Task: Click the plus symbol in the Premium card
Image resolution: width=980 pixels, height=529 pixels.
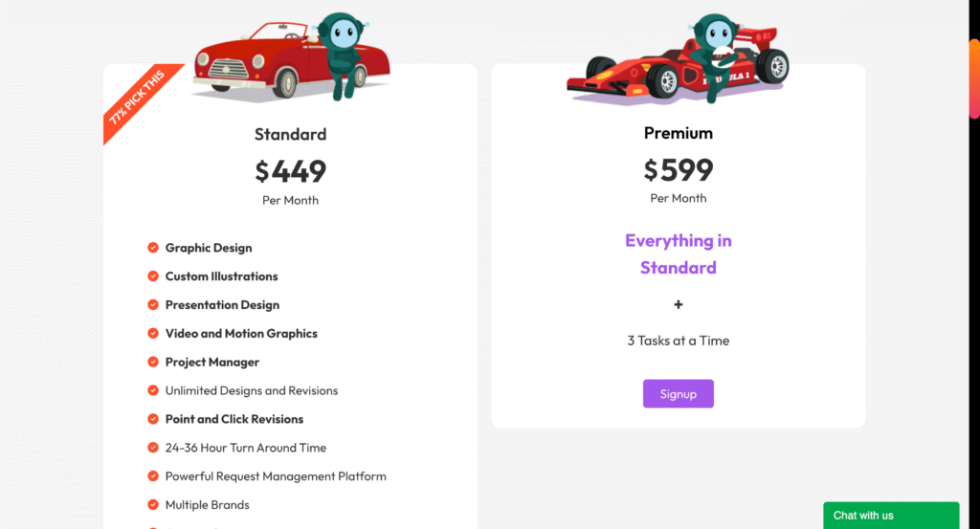Action: 679,305
